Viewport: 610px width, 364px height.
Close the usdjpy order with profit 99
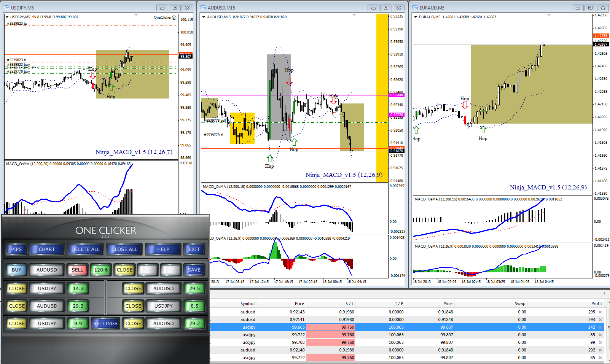point(600,342)
